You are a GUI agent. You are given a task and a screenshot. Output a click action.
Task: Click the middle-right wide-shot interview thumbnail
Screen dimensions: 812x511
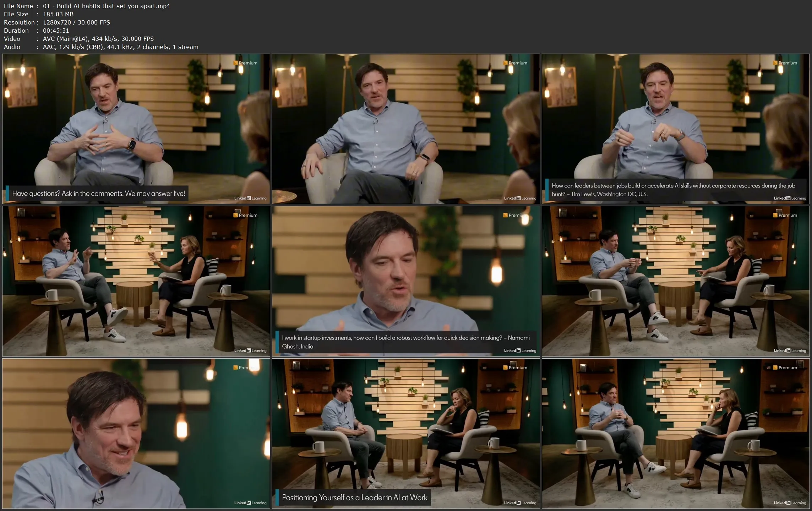pyautogui.click(x=676, y=281)
